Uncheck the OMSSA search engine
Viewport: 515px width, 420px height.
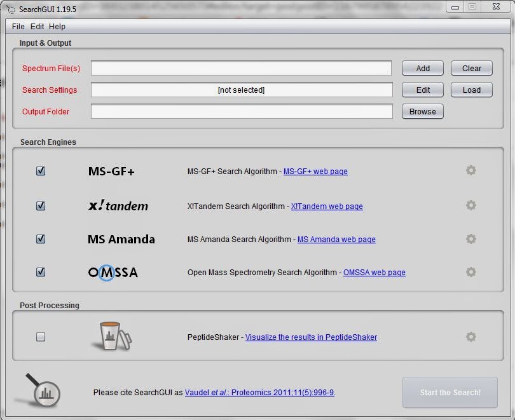click(x=40, y=271)
